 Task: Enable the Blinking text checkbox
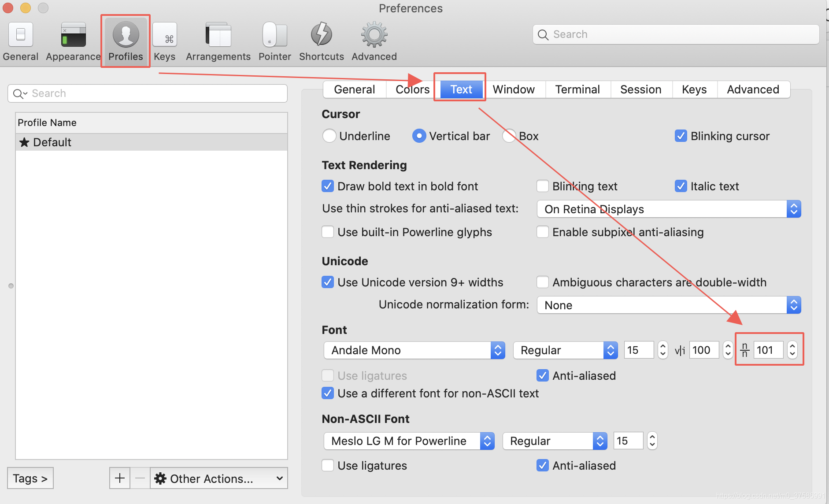click(542, 186)
